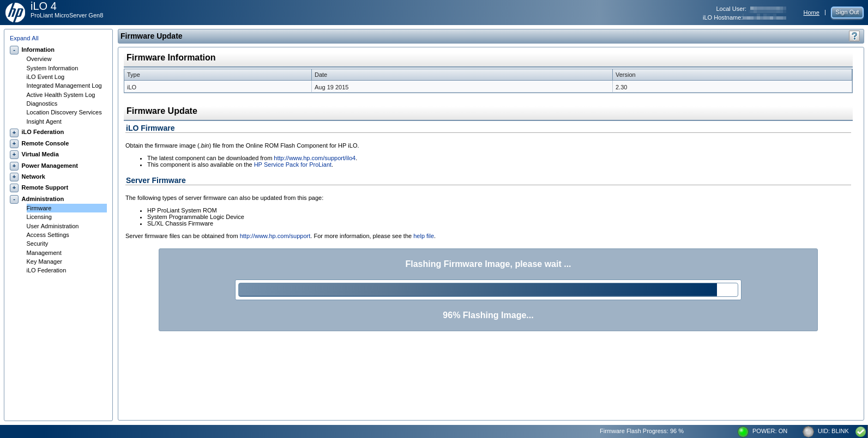Open the help question mark icon

pos(854,36)
